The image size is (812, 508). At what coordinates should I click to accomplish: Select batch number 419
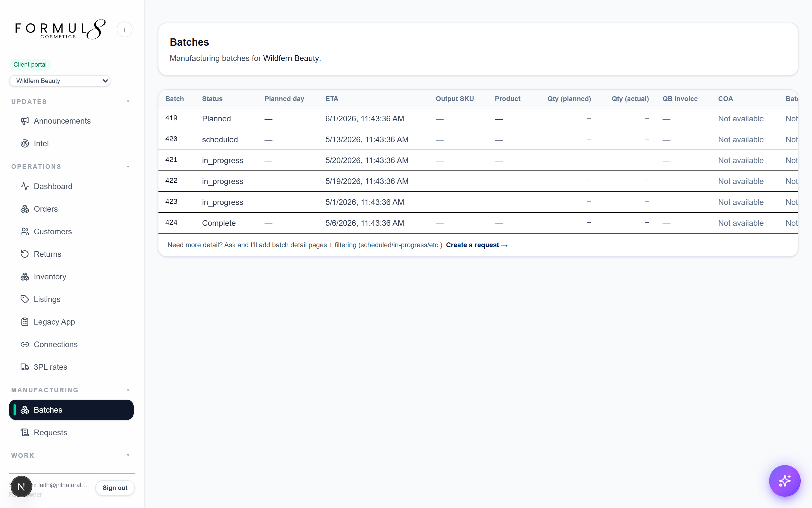tap(171, 118)
